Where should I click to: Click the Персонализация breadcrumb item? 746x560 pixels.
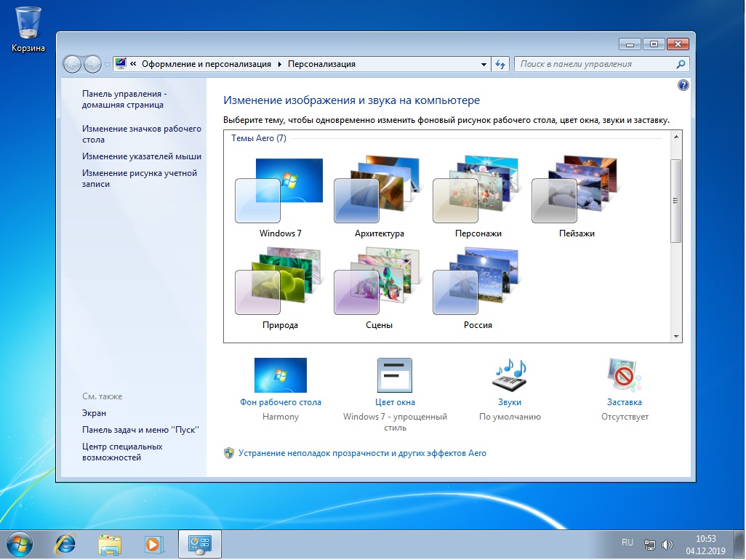click(x=321, y=64)
